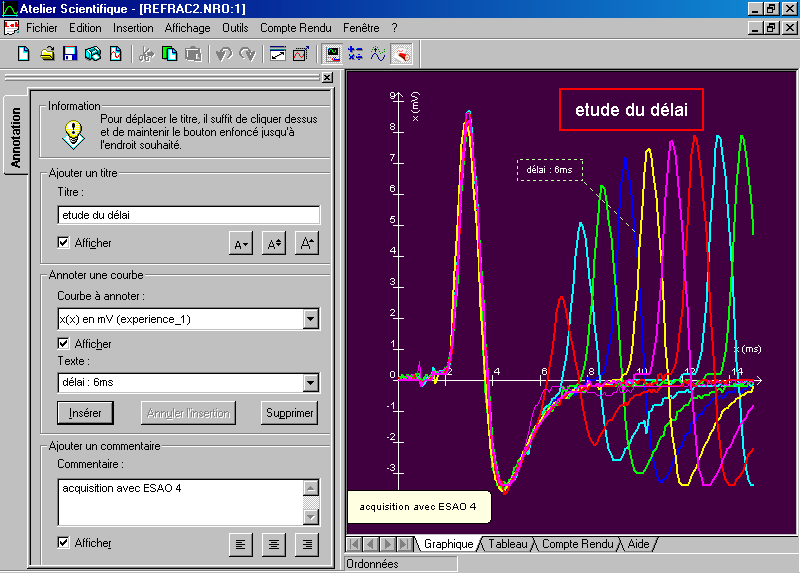The image size is (800, 574).
Task: Select the Graphique tab
Action: click(x=448, y=544)
